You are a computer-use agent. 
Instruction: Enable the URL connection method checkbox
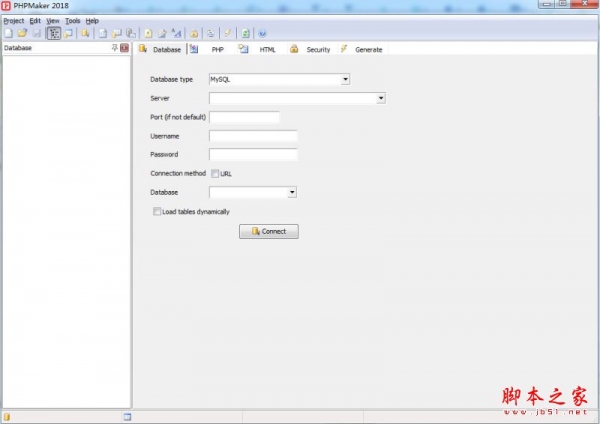[x=215, y=173]
